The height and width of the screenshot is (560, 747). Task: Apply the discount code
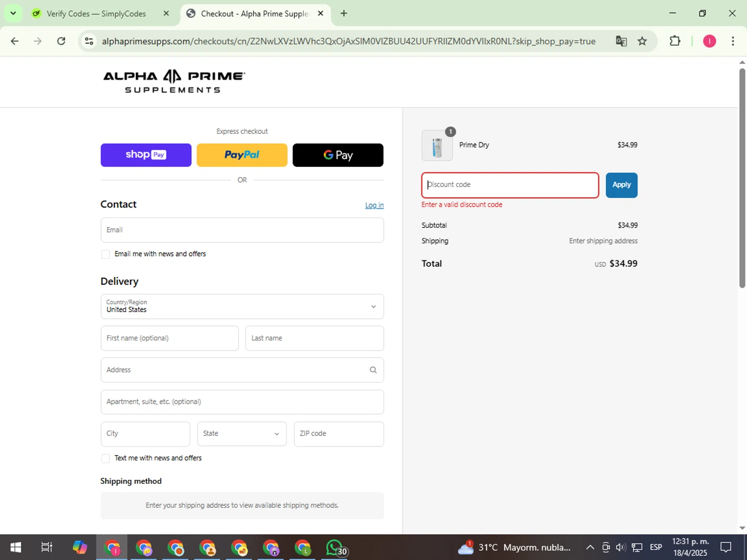click(622, 185)
